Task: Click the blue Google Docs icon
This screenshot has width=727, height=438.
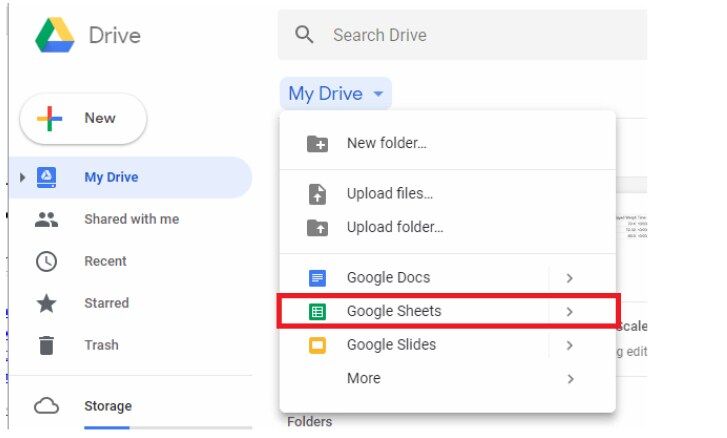Action: (318, 278)
